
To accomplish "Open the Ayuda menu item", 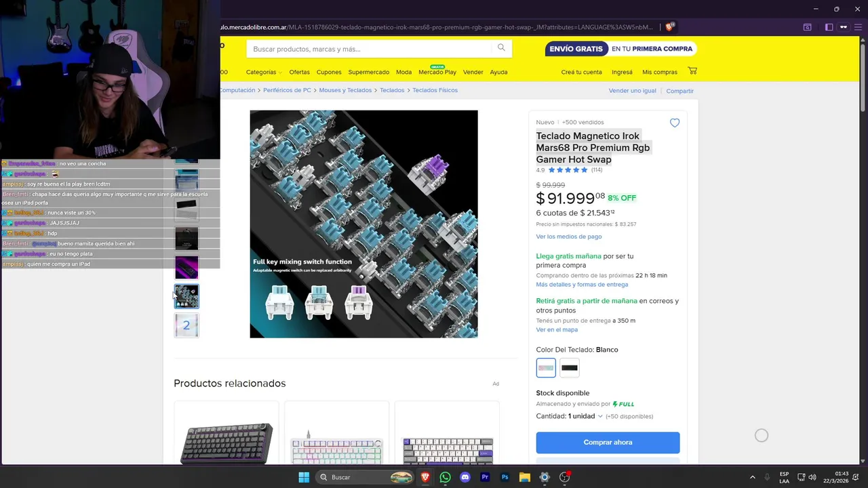I will pos(498,72).
